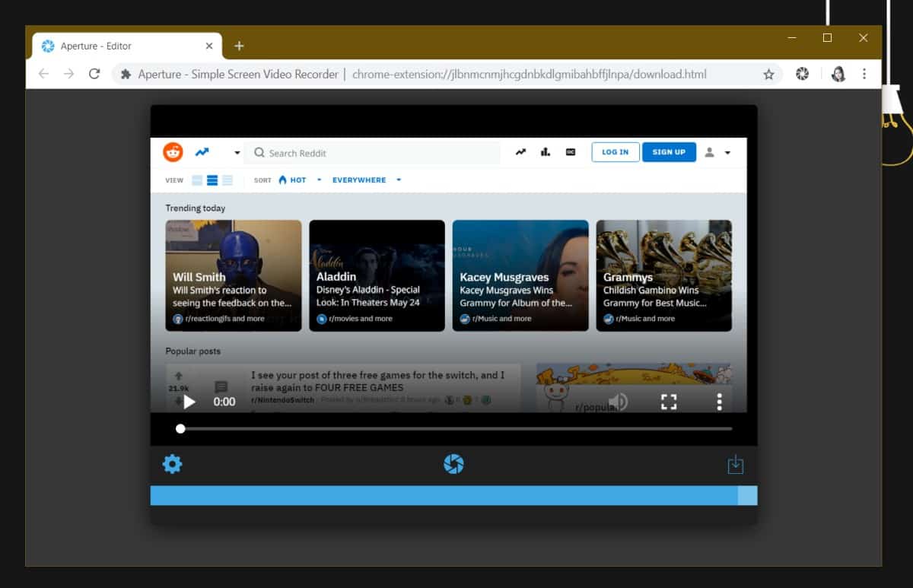Open the user profile dropdown
This screenshot has width=913, height=588.
(x=717, y=152)
